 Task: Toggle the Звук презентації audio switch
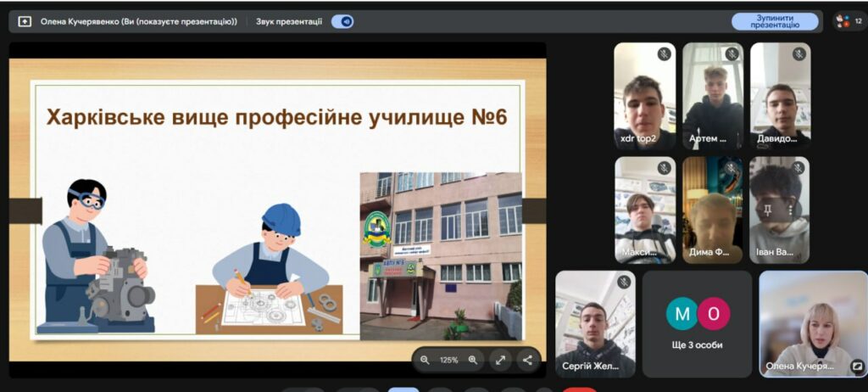point(342,21)
